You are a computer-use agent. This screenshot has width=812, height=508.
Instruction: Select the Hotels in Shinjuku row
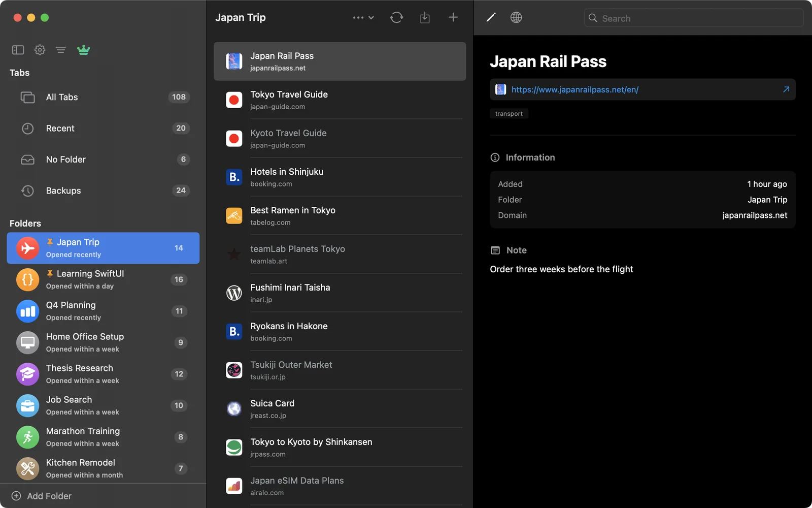340,177
